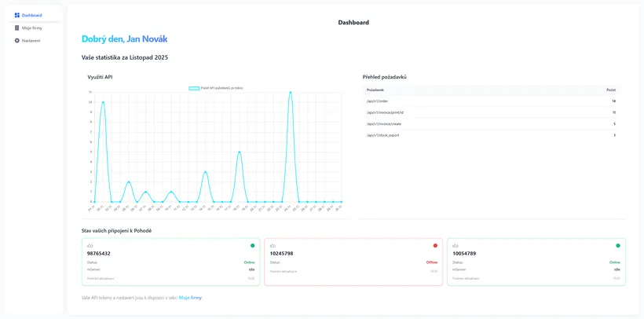Screen dimensions: 644x319
Task: Open the Dashboard menu item
Action: click(32, 15)
